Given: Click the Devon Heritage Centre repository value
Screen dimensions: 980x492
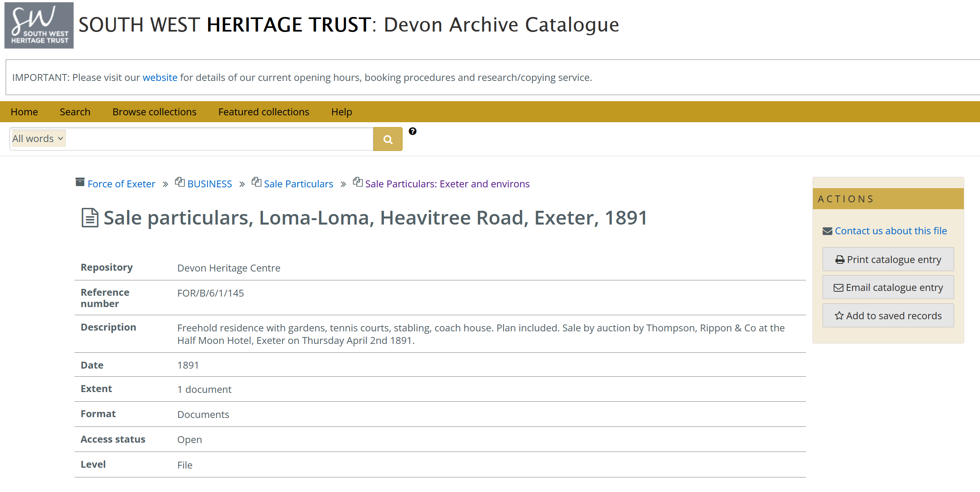Looking at the screenshot, I should click(x=229, y=268).
